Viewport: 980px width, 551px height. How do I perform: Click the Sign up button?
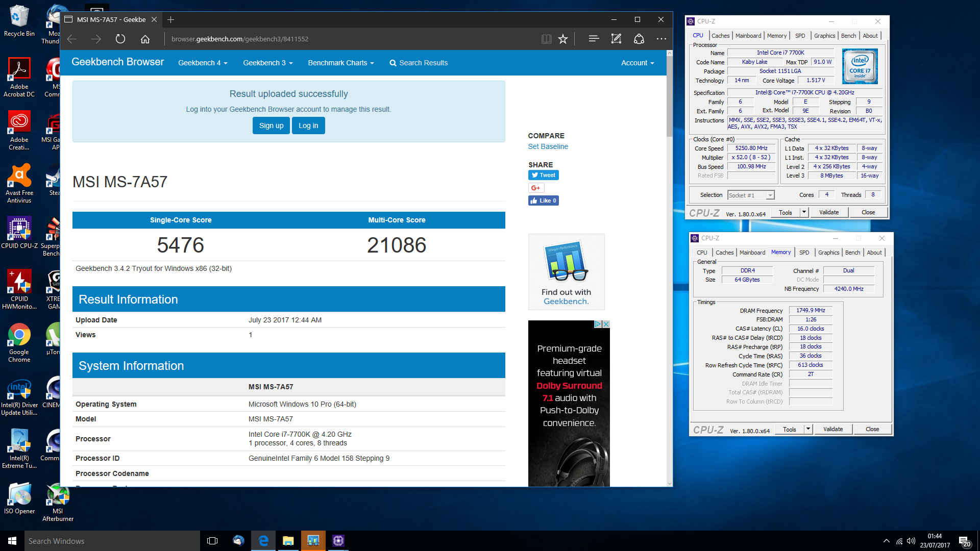pos(271,126)
